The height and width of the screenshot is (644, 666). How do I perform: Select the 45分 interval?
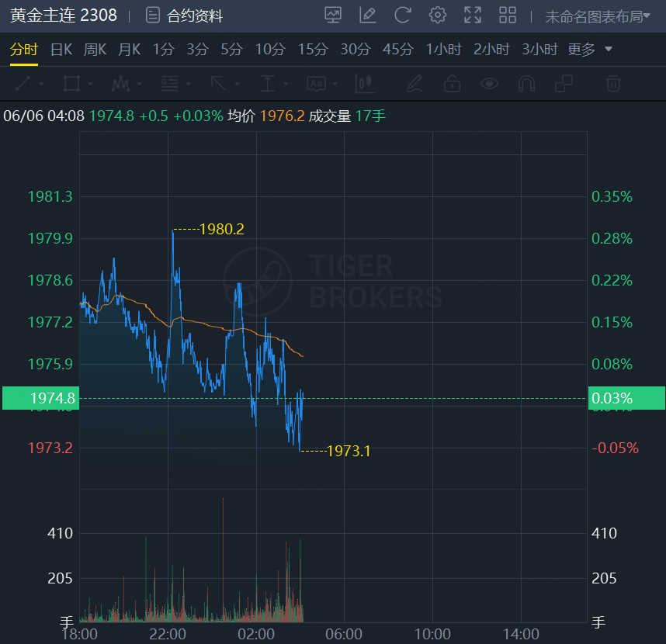pyautogui.click(x=398, y=49)
